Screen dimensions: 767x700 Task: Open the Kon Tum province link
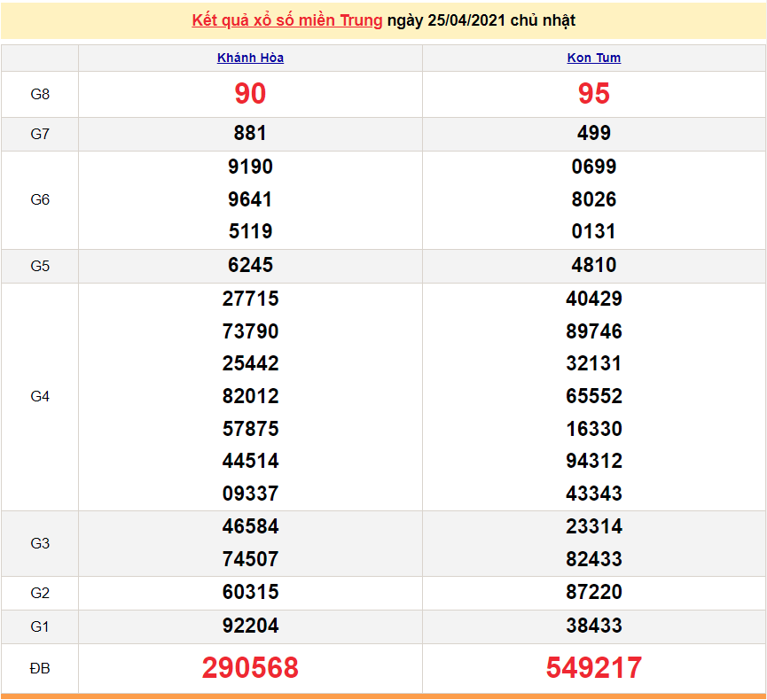pyautogui.click(x=594, y=58)
